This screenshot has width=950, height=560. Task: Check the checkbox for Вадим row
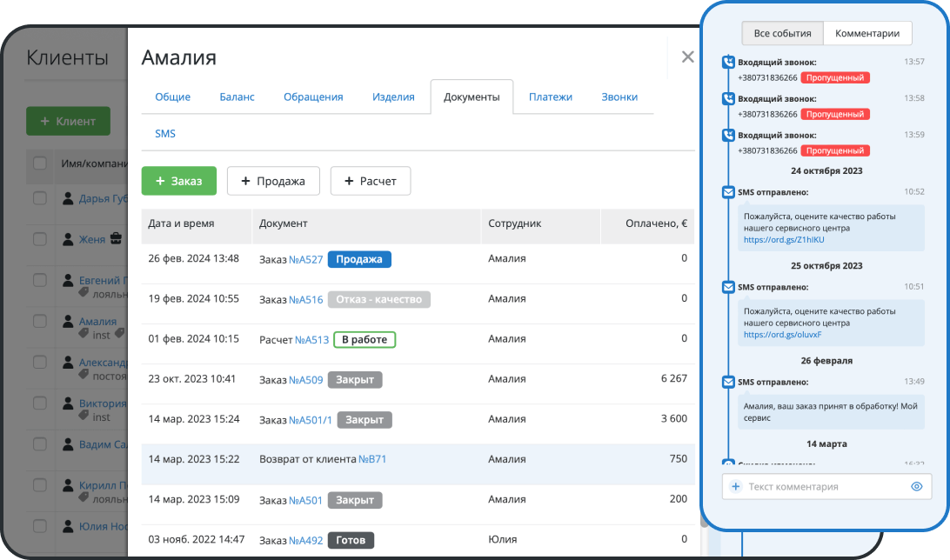click(x=40, y=444)
